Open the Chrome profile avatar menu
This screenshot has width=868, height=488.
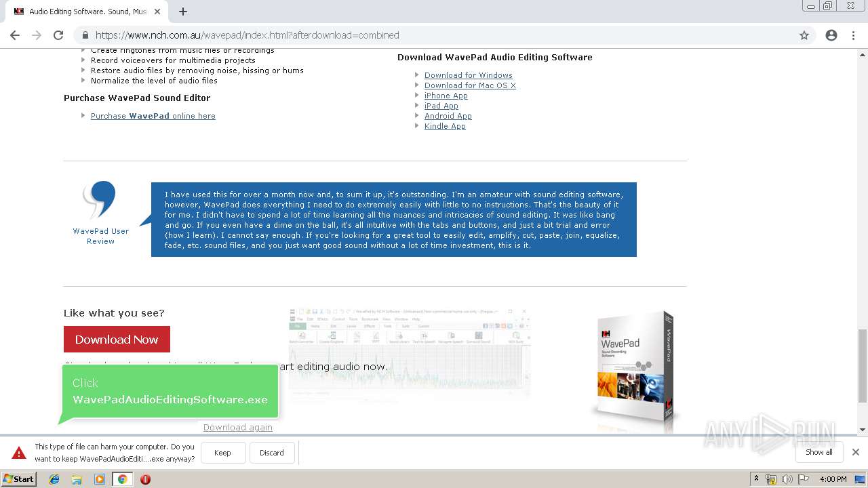point(831,35)
